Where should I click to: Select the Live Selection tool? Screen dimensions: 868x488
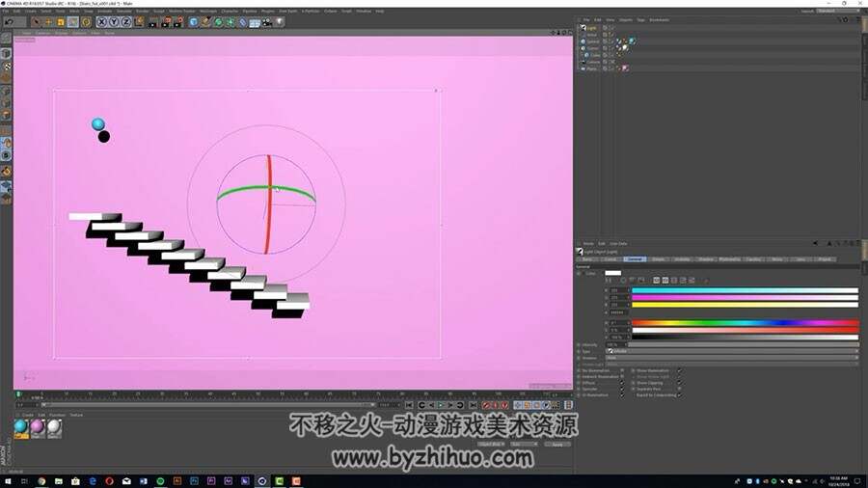pyautogui.click(x=37, y=22)
